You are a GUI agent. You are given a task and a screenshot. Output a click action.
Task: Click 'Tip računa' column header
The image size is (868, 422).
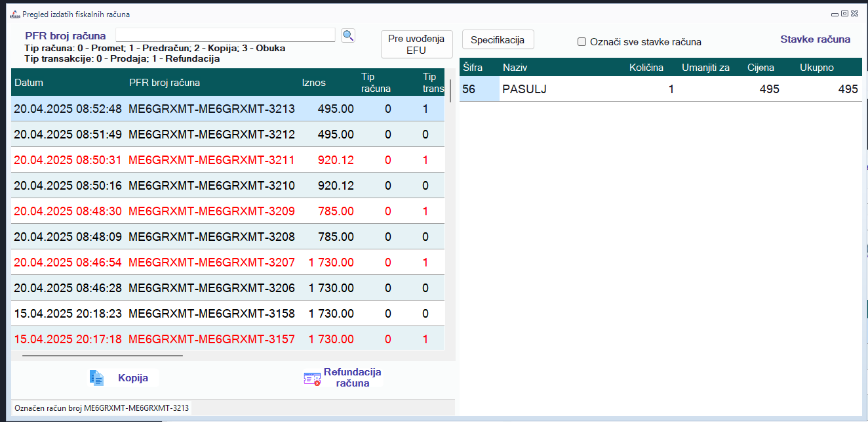click(x=376, y=83)
